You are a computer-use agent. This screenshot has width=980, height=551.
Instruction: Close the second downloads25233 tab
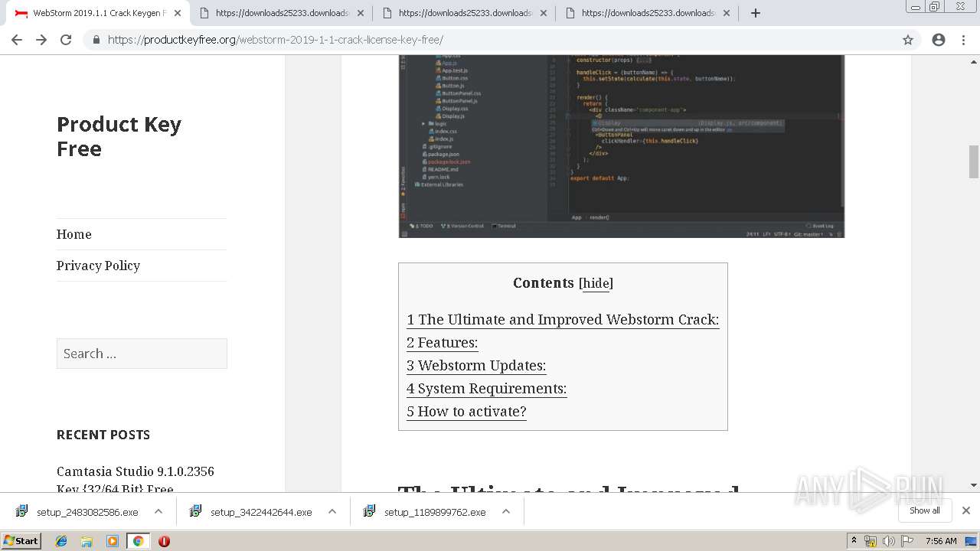[x=361, y=13]
